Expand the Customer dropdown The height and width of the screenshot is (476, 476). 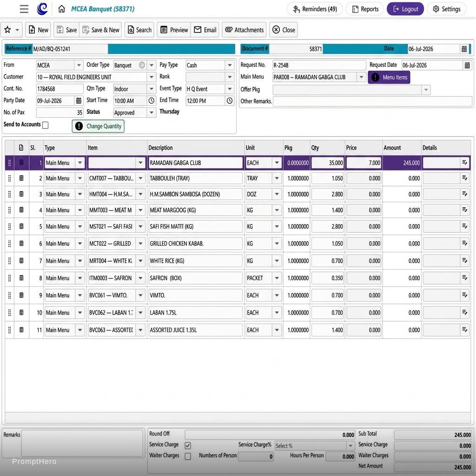pyautogui.click(x=152, y=77)
